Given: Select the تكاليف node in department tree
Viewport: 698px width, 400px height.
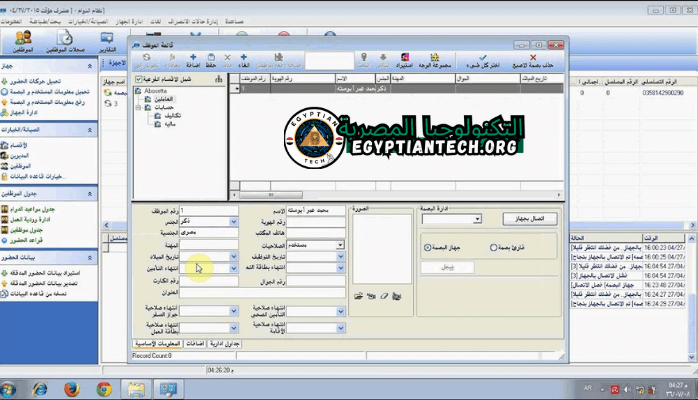Looking at the screenshot, I should [173, 116].
